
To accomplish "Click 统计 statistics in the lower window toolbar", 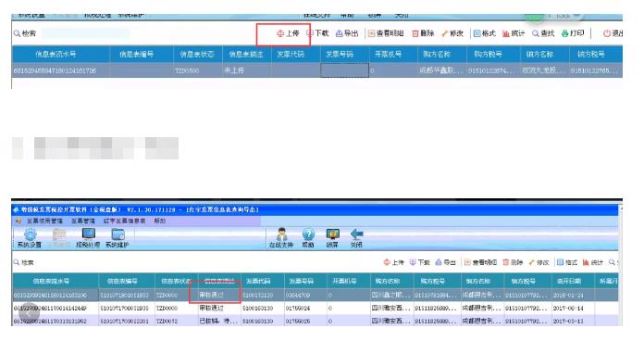I will (x=593, y=262).
